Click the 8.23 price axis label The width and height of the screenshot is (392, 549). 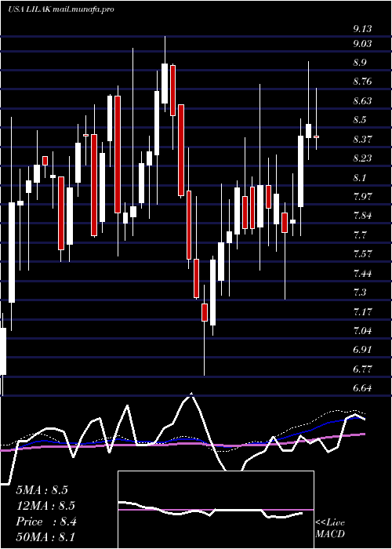click(x=362, y=158)
